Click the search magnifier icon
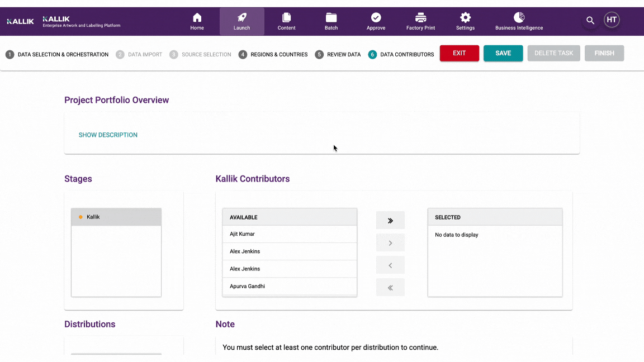Screen dimensions: 644x362 (x=590, y=21)
